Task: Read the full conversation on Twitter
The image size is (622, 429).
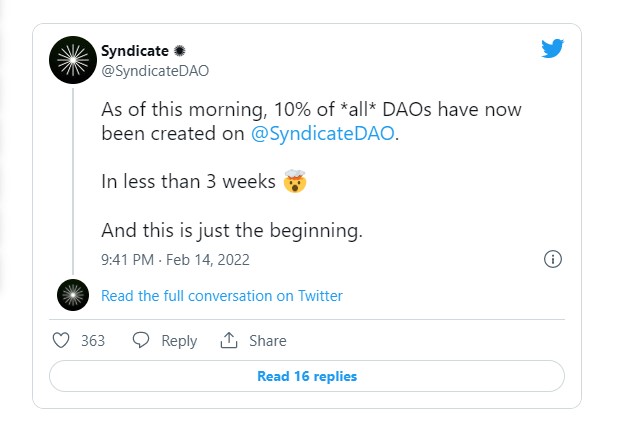Action: [222, 295]
